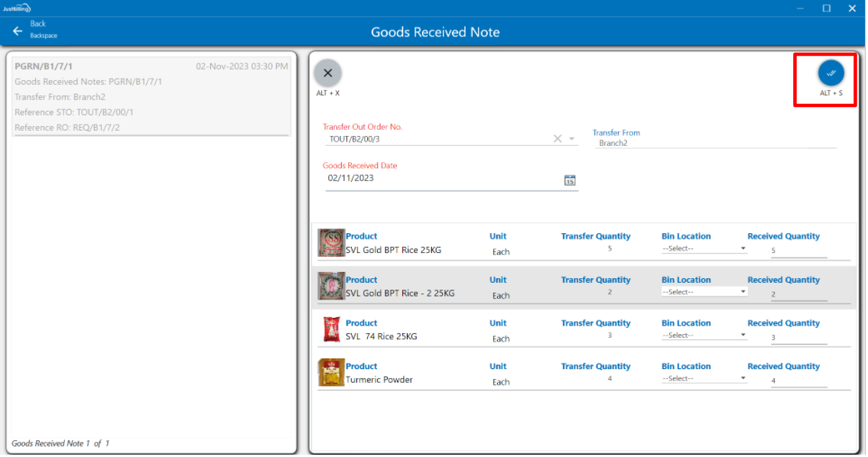Screen dimensions: 868x457
Task: Click the JustBilling logo in title bar
Action: pos(17,8)
